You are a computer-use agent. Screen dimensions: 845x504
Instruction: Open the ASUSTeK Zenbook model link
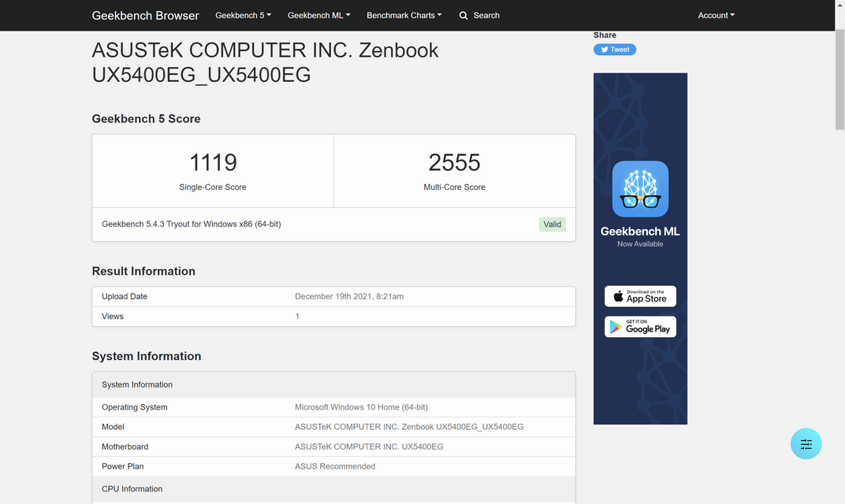(x=409, y=427)
